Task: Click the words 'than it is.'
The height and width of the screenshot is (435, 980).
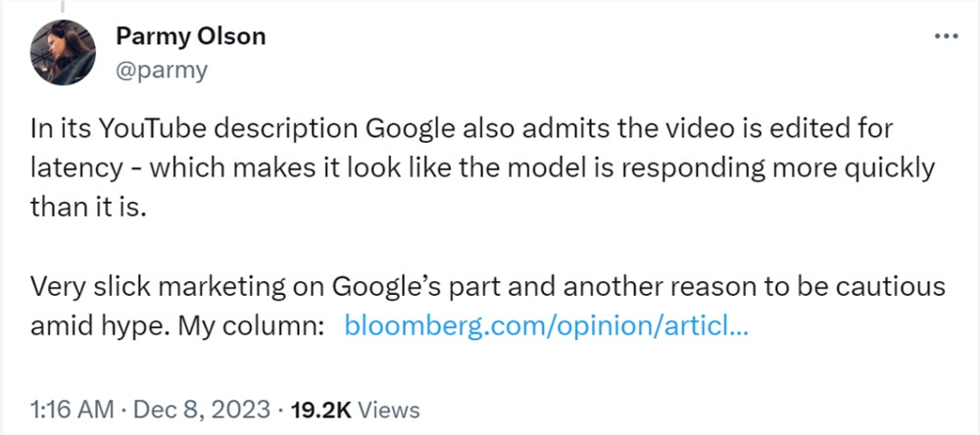Action: 88,206
